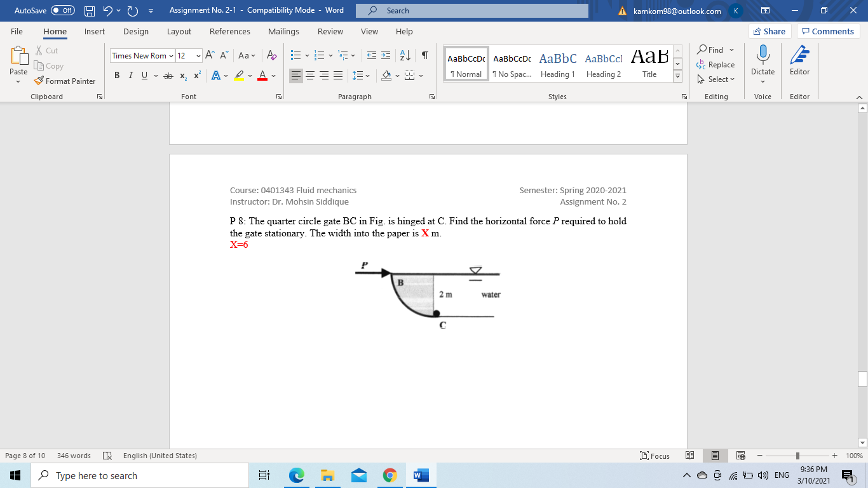Open Microsoft Edge from the taskbar

tap(296, 475)
